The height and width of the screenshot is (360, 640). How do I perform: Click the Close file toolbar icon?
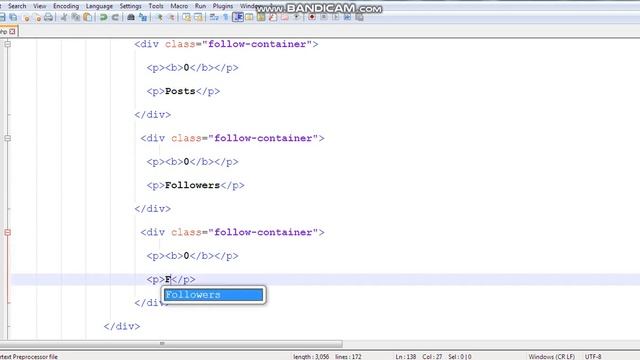click(26, 17)
